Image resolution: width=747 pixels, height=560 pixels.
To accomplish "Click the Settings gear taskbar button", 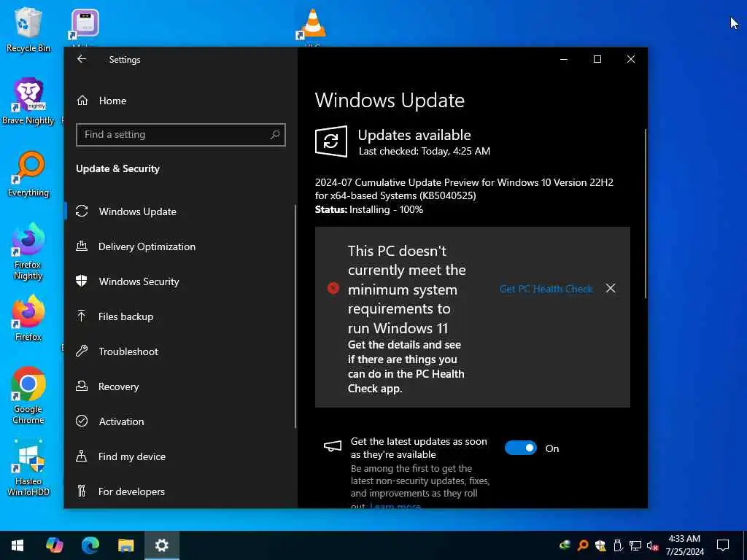I will 161,545.
